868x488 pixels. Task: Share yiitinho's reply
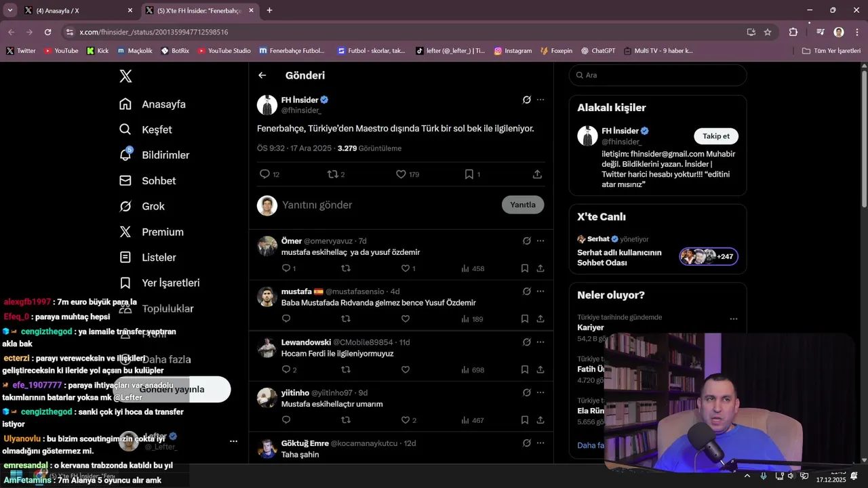[540, 420]
